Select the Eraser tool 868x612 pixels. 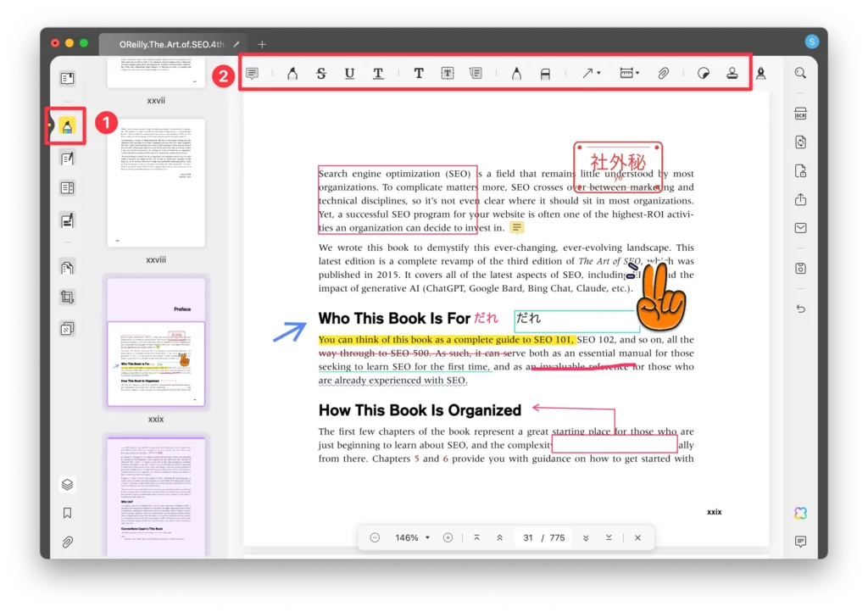(x=545, y=74)
